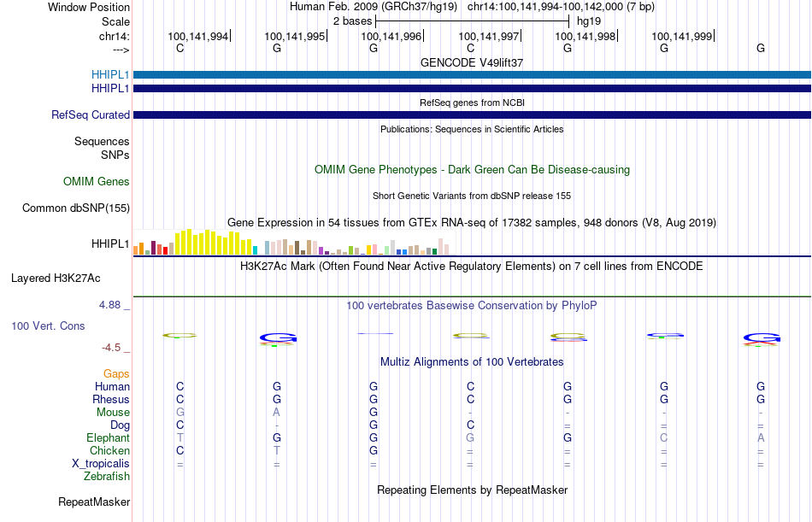This screenshot has width=812, height=522.
Task: Click coordinate label 100,141,995
Action: click(x=295, y=36)
